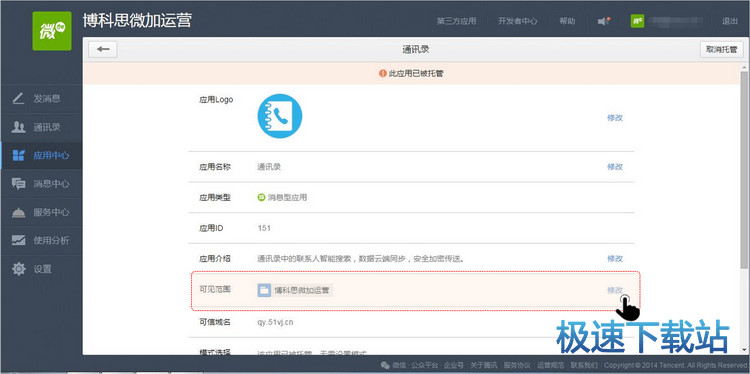This screenshot has width=750, height=374.
Task: Click the back arrow button
Action: [103, 49]
